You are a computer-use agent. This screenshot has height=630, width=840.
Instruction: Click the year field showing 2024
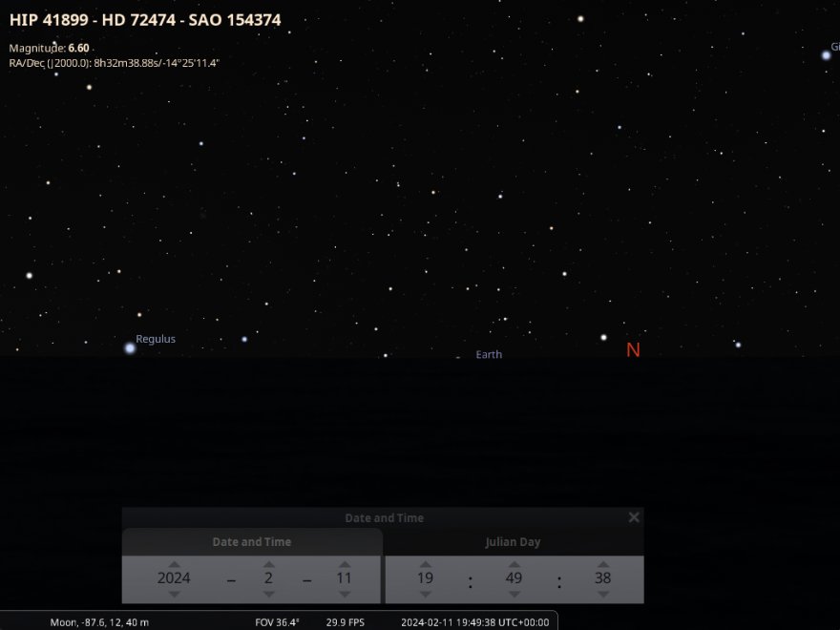(x=174, y=578)
